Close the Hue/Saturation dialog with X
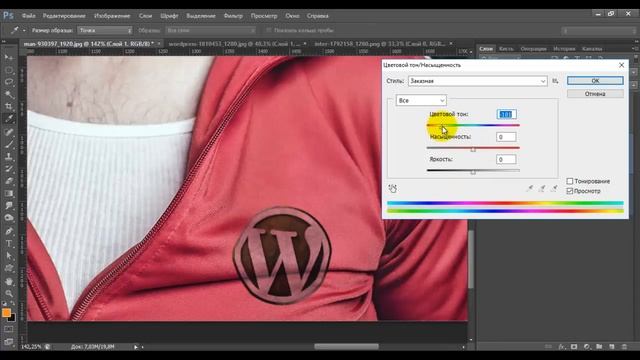640x360 pixels. (x=621, y=65)
